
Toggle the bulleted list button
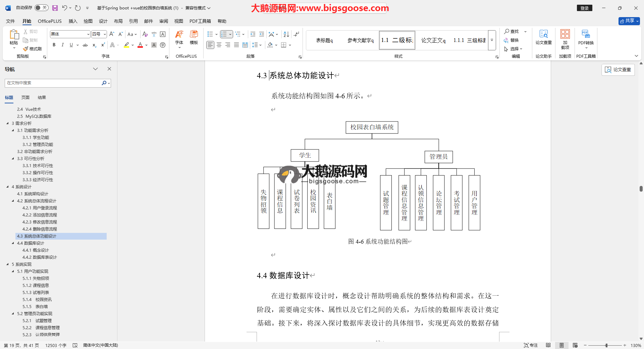210,34
